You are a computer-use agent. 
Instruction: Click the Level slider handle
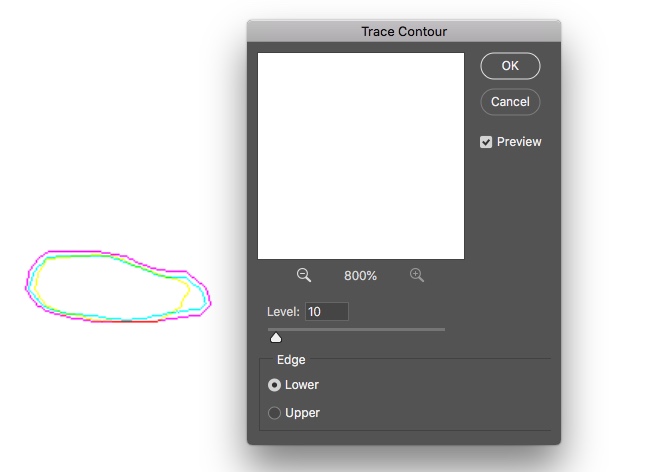click(x=276, y=338)
